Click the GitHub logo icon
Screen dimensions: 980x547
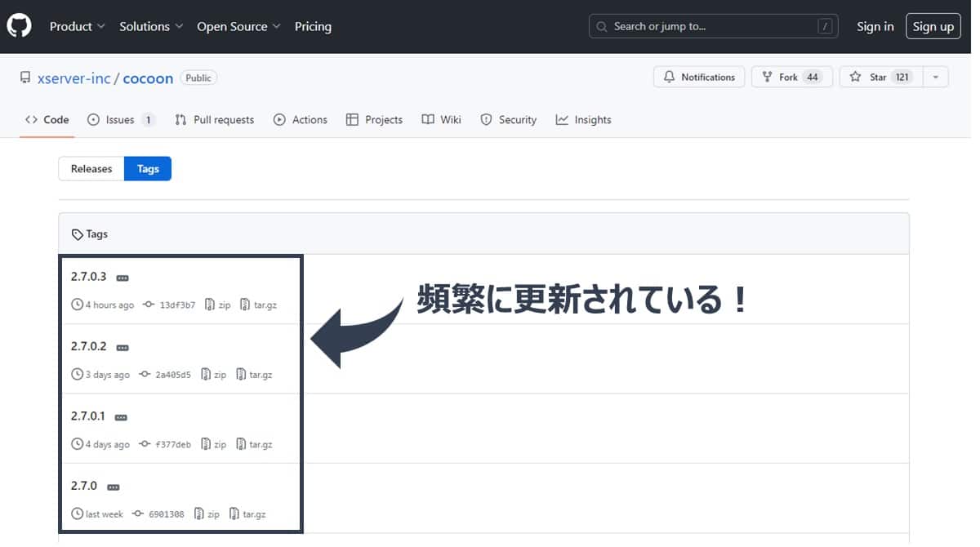tap(19, 26)
